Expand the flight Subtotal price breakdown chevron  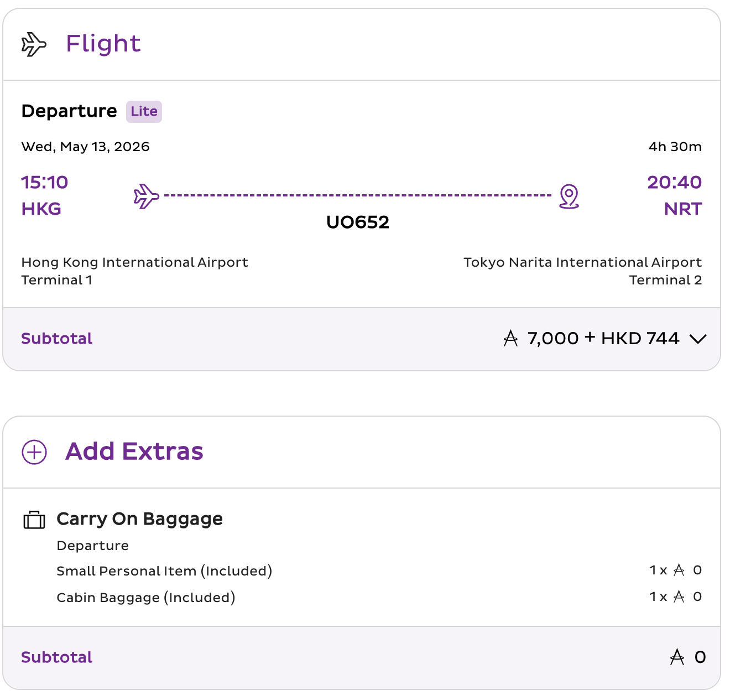coord(698,339)
